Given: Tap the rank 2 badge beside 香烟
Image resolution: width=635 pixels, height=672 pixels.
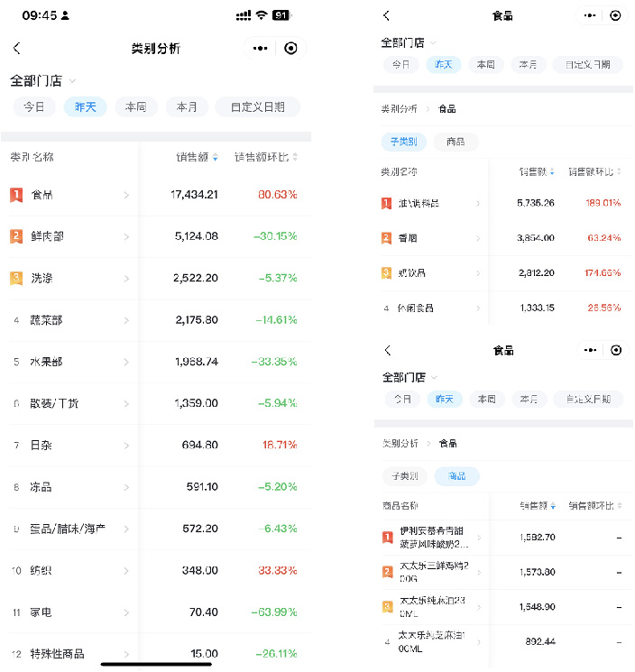Looking at the screenshot, I should click(386, 238).
